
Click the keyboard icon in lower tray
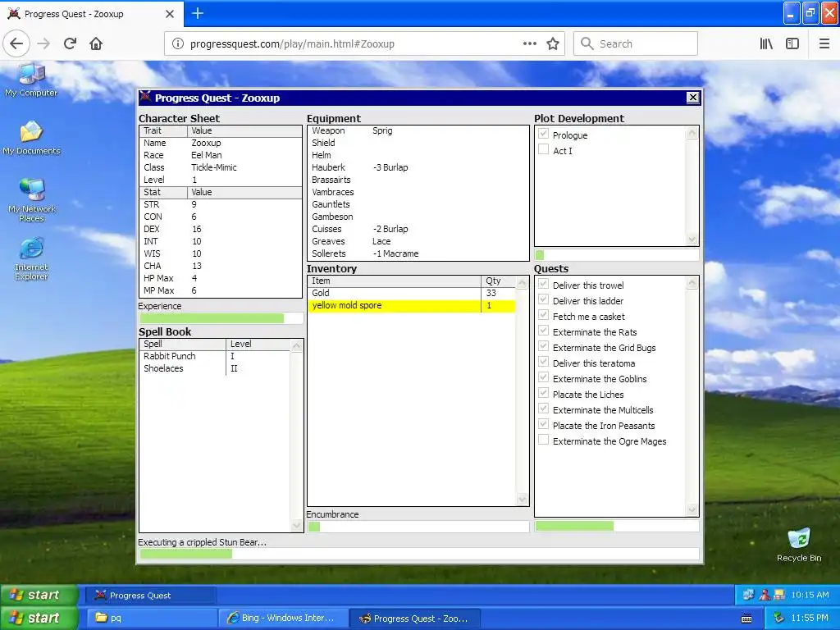click(x=746, y=619)
